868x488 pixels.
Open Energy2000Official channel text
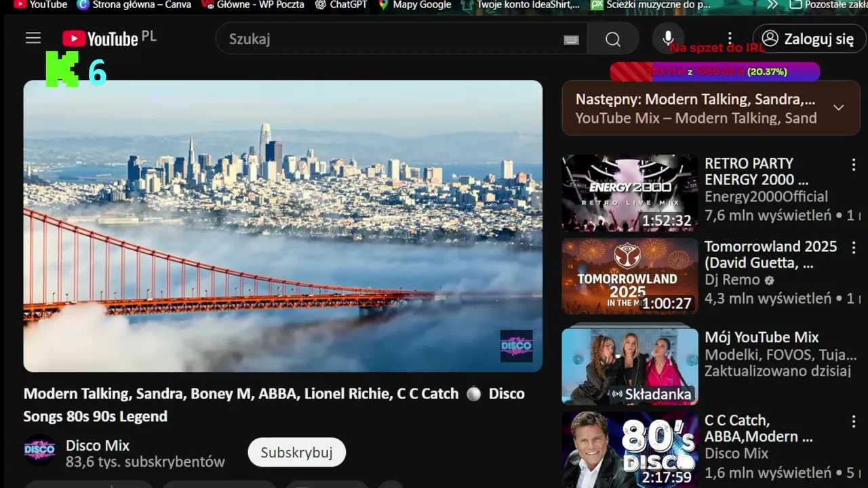[766, 197]
